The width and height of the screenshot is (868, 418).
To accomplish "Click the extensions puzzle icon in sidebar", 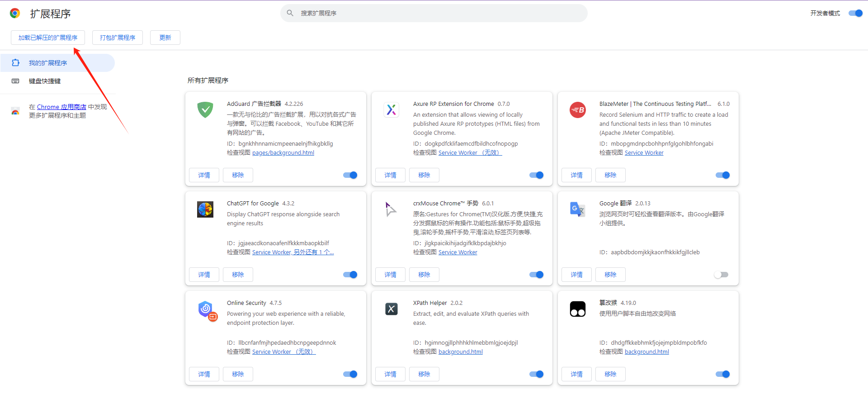I will click(15, 63).
